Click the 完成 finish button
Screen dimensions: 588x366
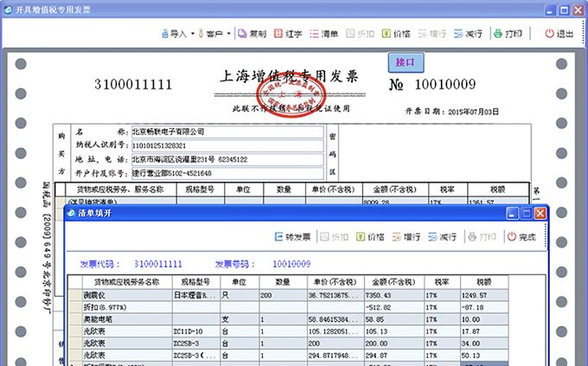(521, 237)
